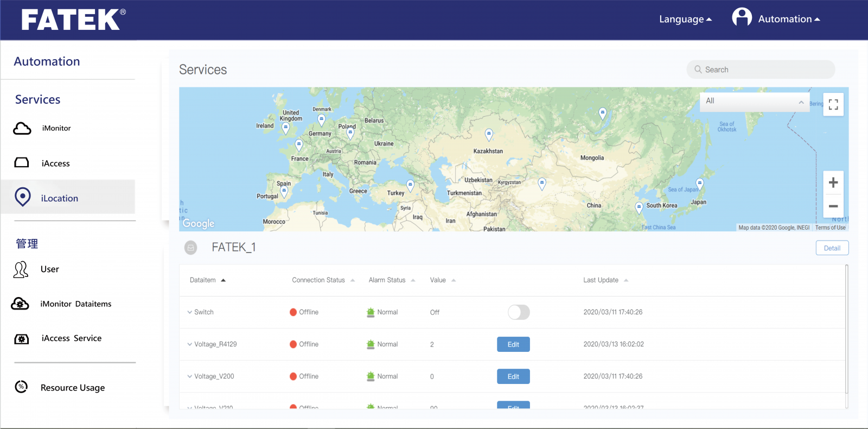The width and height of the screenshot is (868, 429).
Task: Zoom out on the map
Action: pyautogui.click(x=833, y=206)
